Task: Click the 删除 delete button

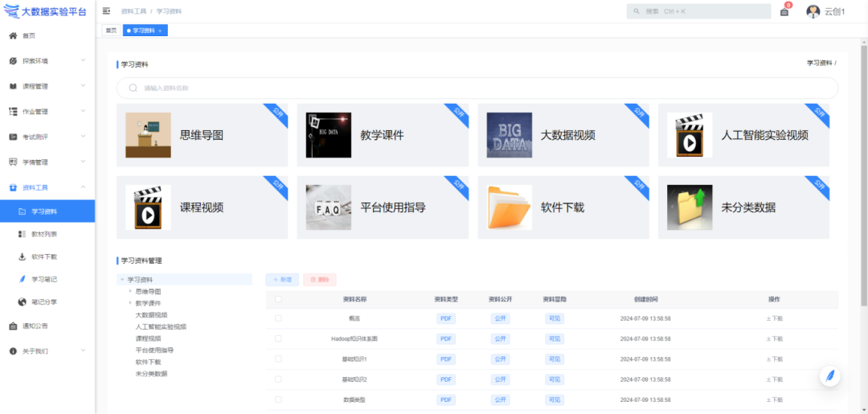Action: tap(319, 280)
